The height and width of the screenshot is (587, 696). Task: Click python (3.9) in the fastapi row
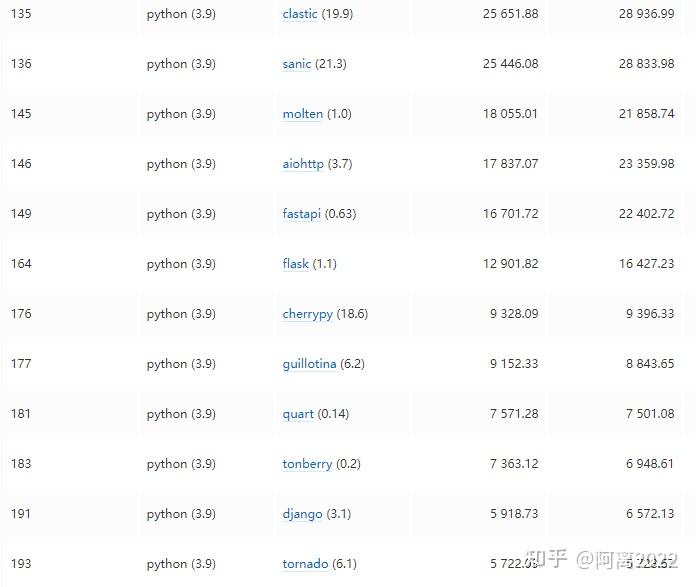tap(181, 214)
